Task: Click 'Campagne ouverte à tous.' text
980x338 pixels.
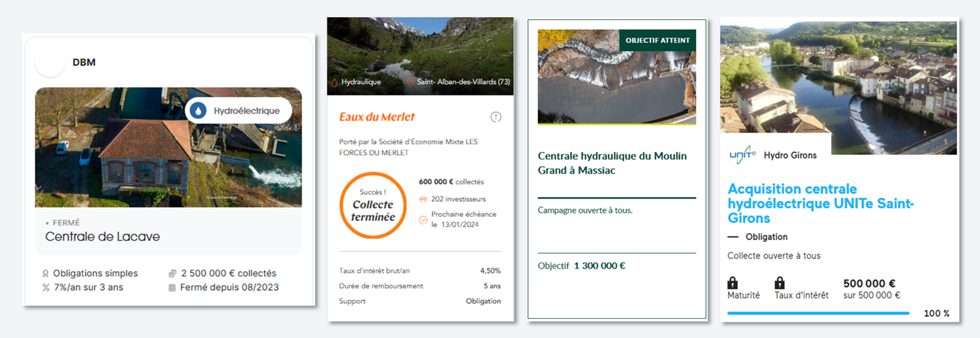Action: (x=585, y=210)
